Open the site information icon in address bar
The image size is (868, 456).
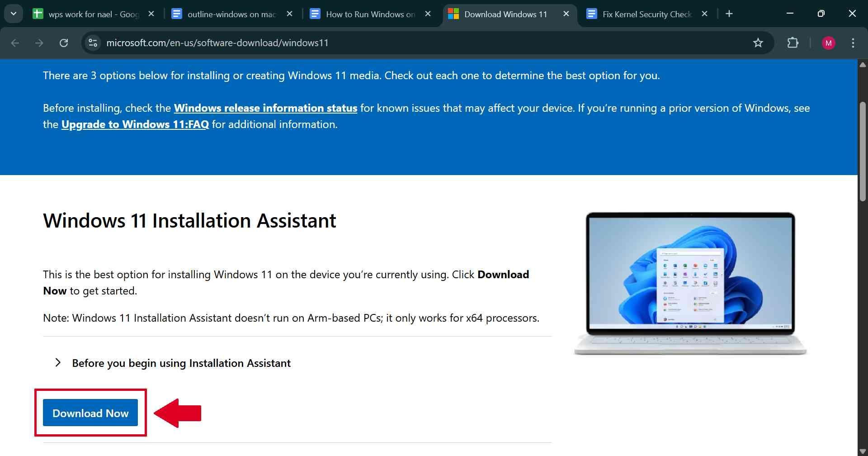coord(93,43)
